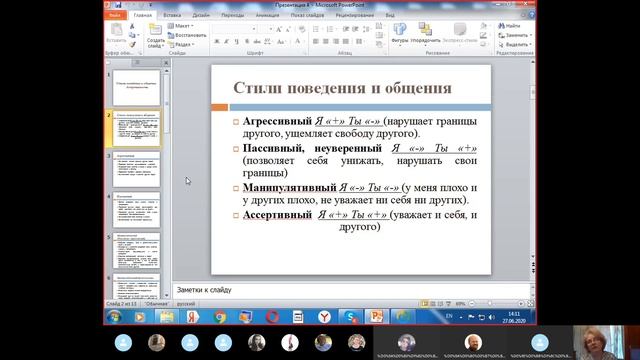640x360 pixels.
Task: Switch to Normal view icon in status bar
Action: 424,304
